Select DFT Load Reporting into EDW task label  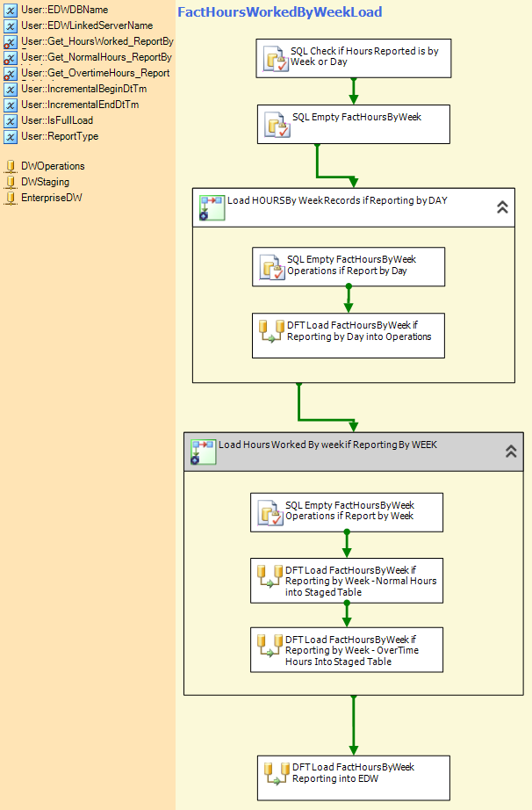coord(353,773)
